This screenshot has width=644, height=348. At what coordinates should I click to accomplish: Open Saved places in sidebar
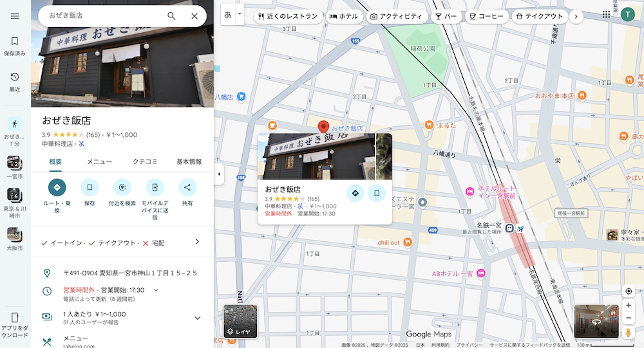click(x=14, y=46)
